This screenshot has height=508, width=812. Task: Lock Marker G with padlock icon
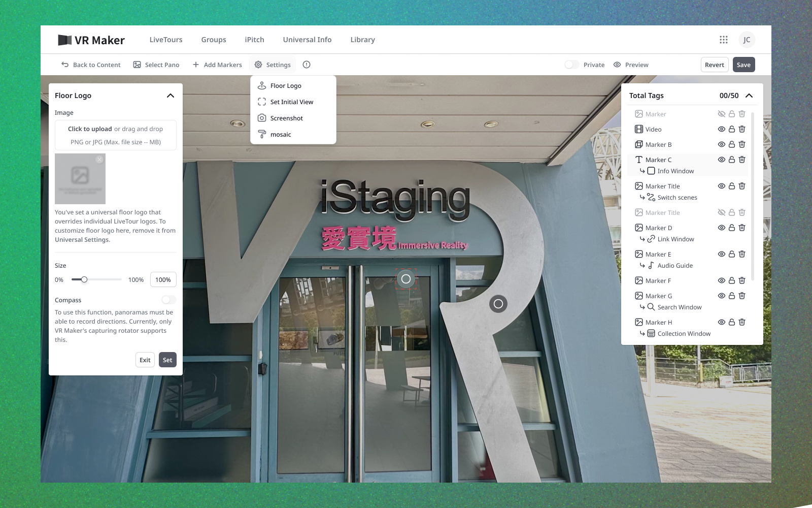click(732, 296)
